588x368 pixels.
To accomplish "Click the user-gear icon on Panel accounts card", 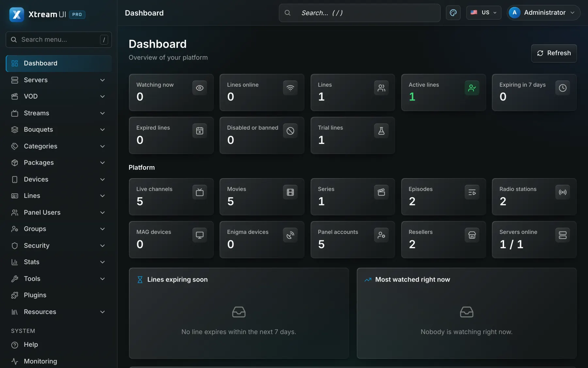I will tap(381, 235).
